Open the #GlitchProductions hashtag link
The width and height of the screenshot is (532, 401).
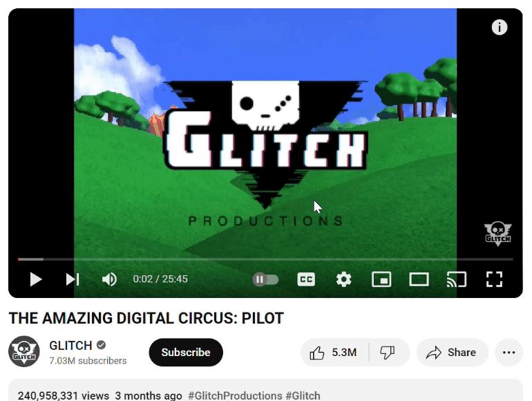click(x=235, y=395)
